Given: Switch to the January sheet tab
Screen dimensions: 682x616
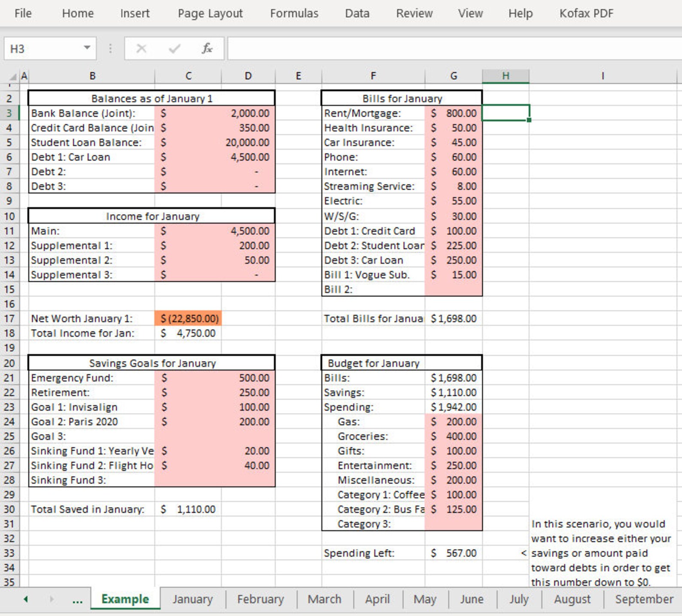Looking at the screenshot, I should (193, 599).
